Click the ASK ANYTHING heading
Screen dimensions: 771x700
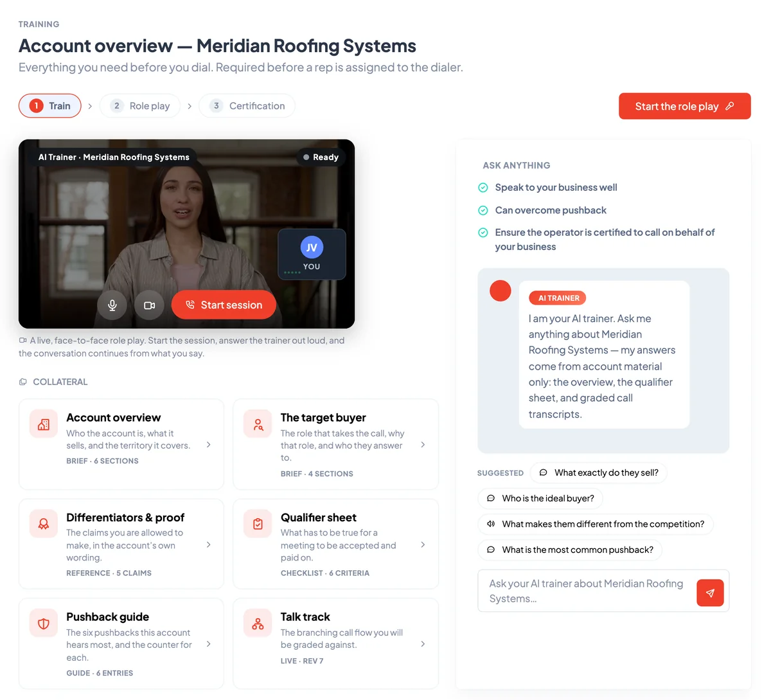pos(517,165)
